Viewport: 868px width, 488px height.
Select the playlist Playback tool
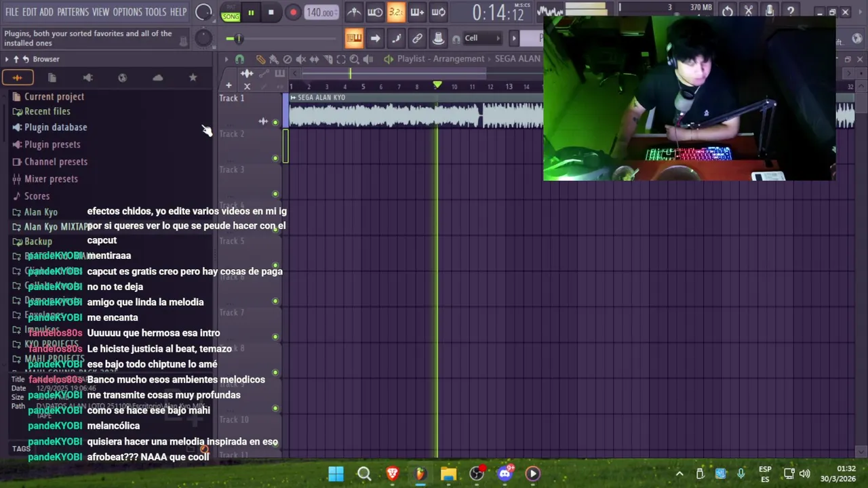point(368,60)
